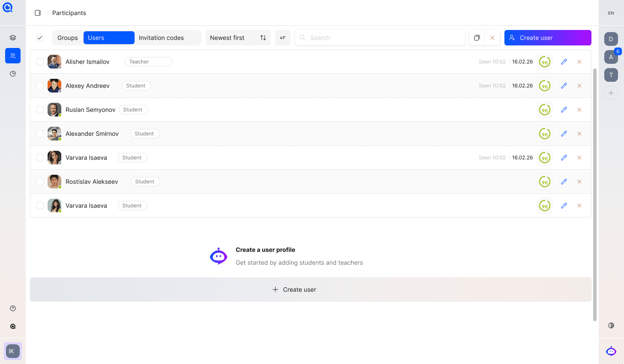The height and width of the screenshot is (364, 624).
Task: Open the Participants sidebar section
Action: [x=13, y=56]
